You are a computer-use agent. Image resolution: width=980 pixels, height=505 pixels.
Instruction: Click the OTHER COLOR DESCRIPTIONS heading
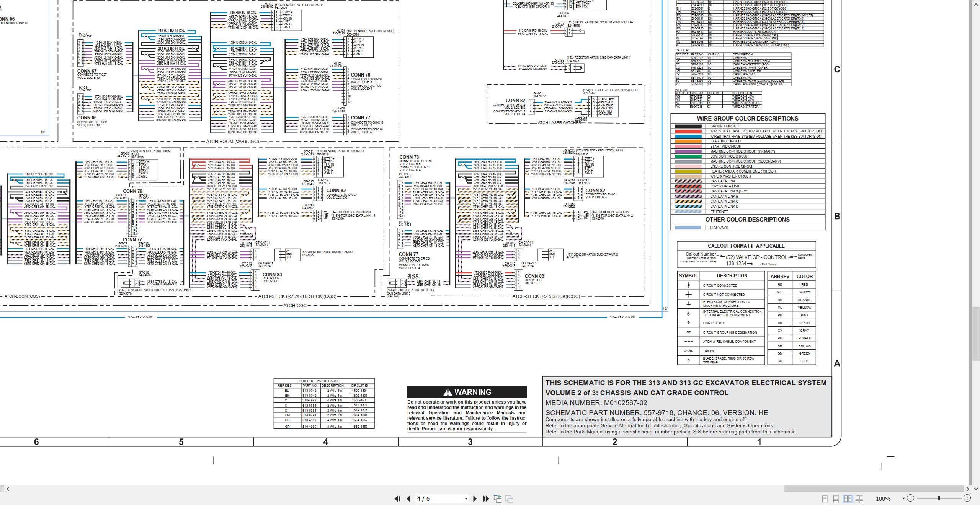click(x=747, y=220)
